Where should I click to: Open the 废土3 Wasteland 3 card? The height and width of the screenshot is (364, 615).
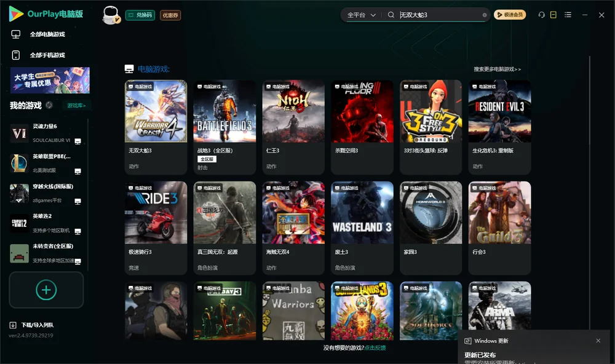point(362,228)
